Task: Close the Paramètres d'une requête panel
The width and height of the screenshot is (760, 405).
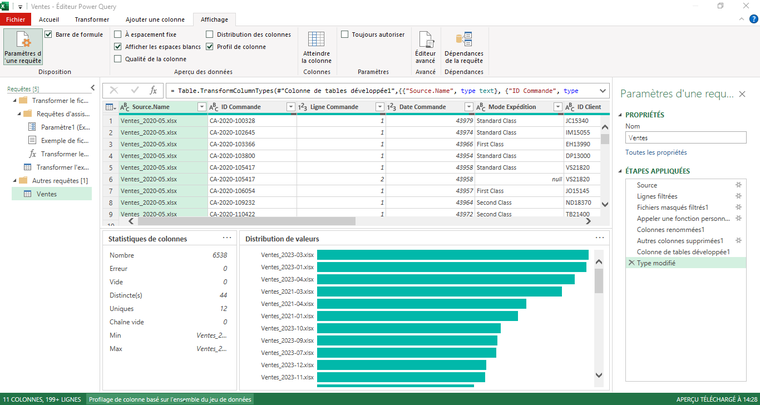Action: coord(741,93)
